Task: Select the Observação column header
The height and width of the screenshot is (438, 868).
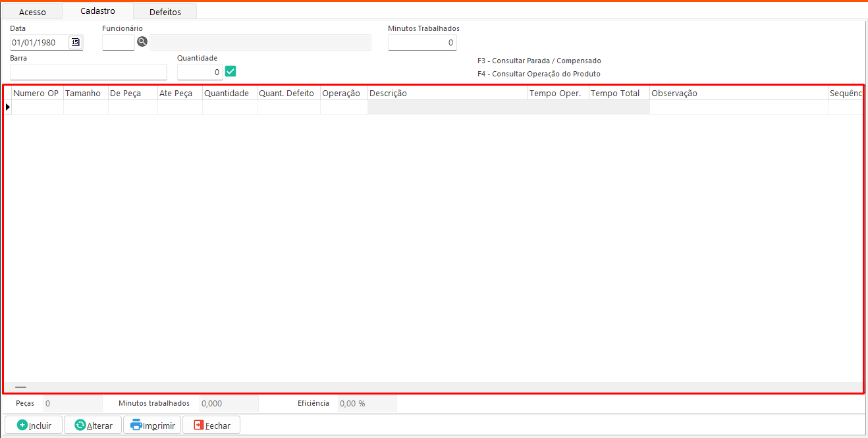Action: (738, 94)
